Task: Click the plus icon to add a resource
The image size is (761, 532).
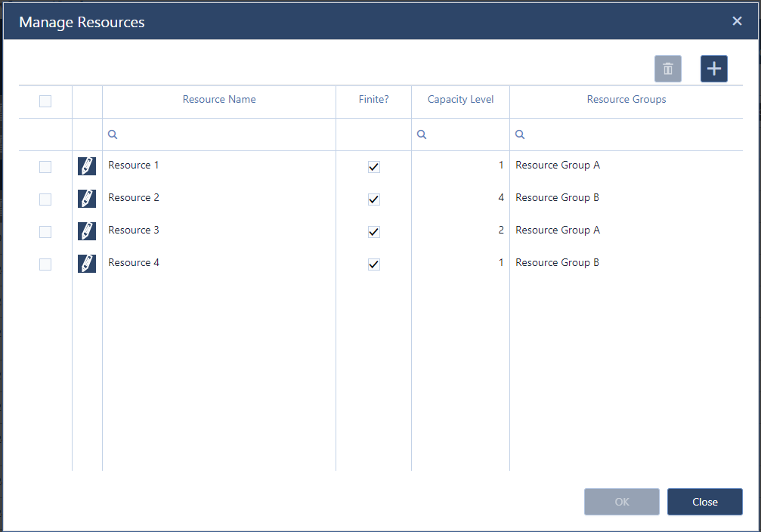Action: [x=713, y=68]
